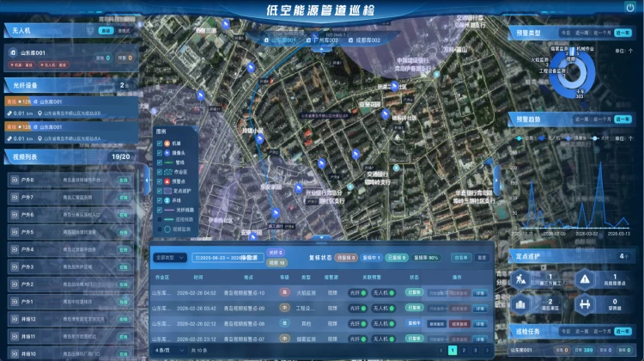
Task: Toggle 作业区 legend checkbox
Action: point(160,172)
